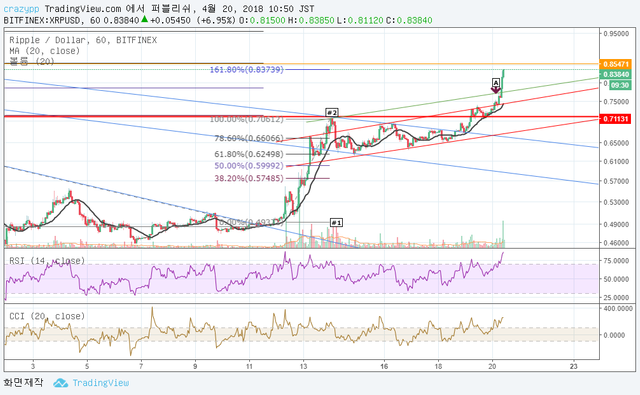
Task: Click the 0.46000 price axis tick
Action: coord(616,243)
